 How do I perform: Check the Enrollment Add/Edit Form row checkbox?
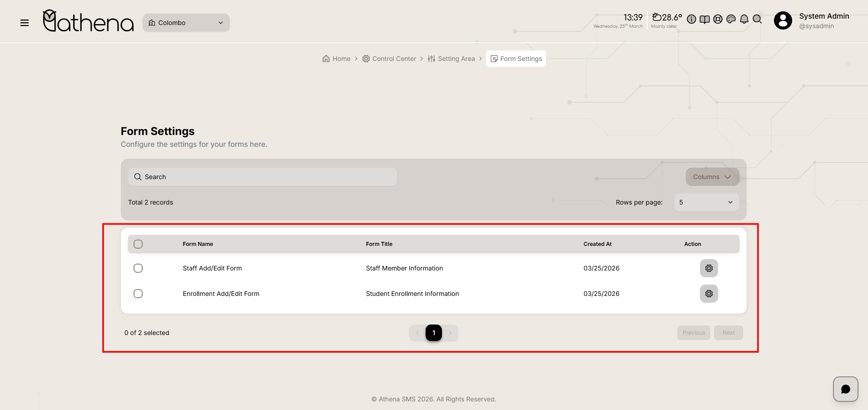coord(138,294)
